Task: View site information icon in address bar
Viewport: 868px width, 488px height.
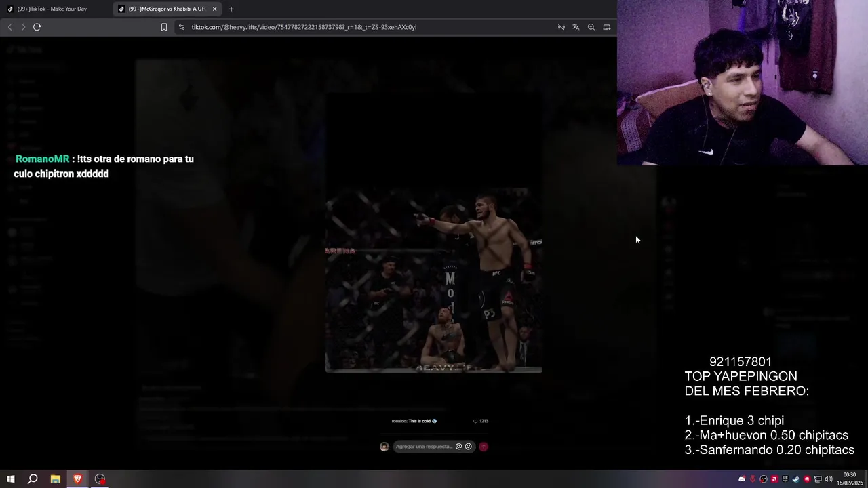Action: click(181, 27)
